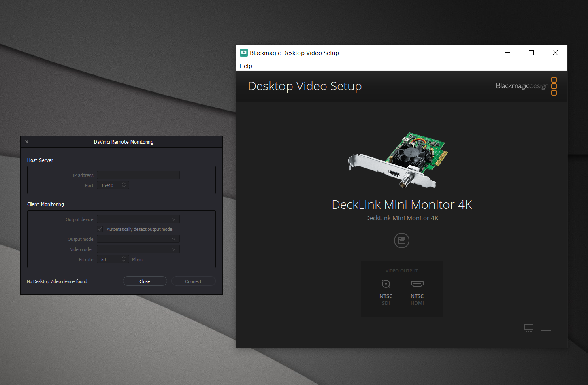Click the Host Server section heading
This screenshot has height=385, width=588.
[40, 160]
